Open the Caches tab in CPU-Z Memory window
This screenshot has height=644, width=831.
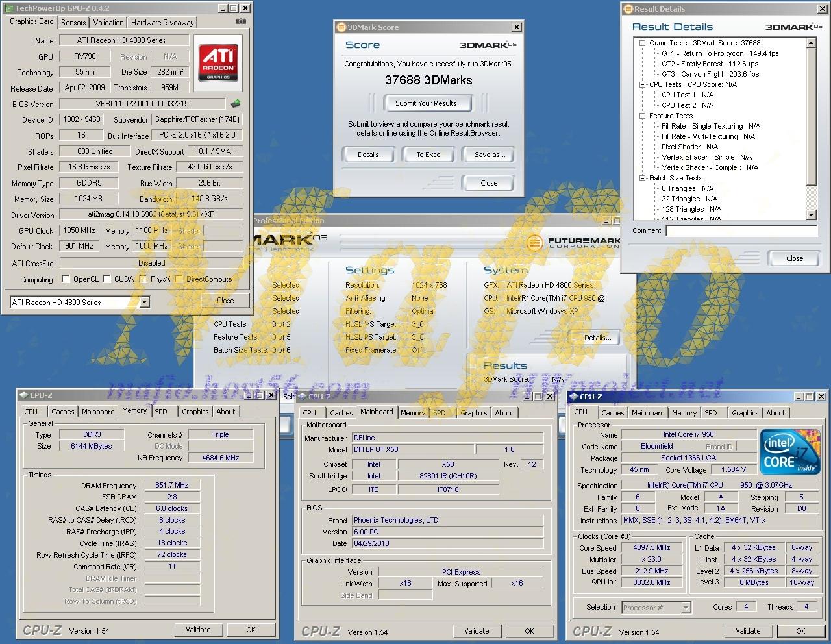[x=63, y=412]
